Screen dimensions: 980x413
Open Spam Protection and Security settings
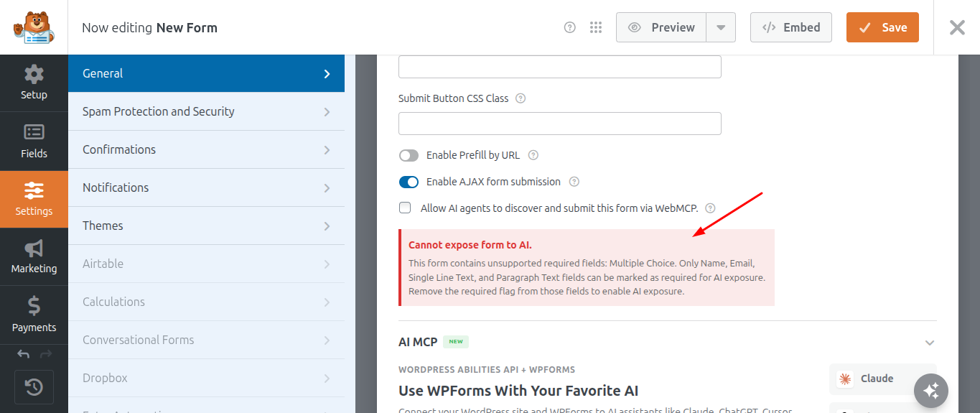coord(206,111)
